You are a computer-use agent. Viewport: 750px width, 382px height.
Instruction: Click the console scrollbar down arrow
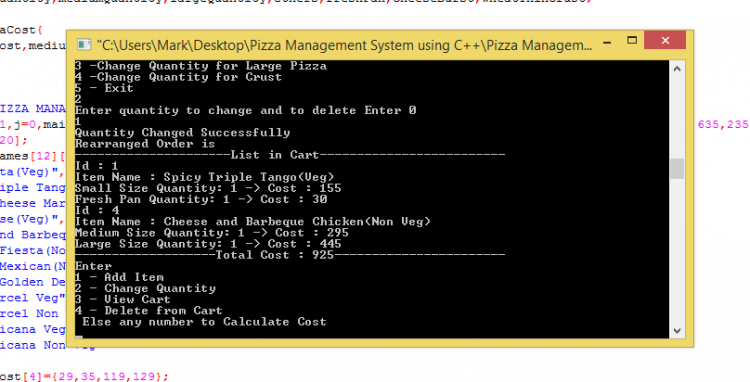tap(677, 330)
